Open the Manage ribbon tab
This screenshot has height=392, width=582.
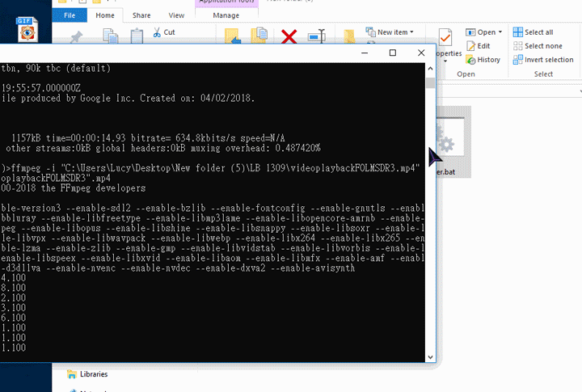pos(226,15)
